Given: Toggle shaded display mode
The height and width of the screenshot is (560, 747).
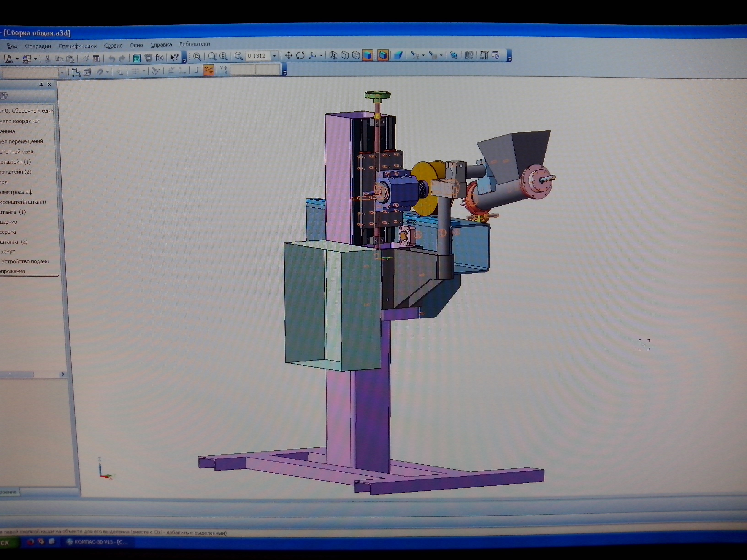Looking at the screenshot, I should (x=367, y=55).
